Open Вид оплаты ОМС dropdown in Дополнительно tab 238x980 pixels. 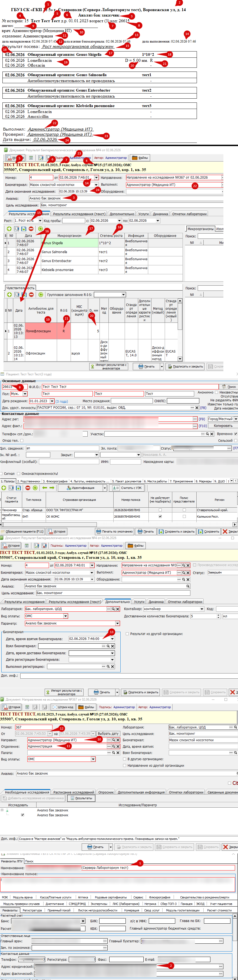pos(66,616)
